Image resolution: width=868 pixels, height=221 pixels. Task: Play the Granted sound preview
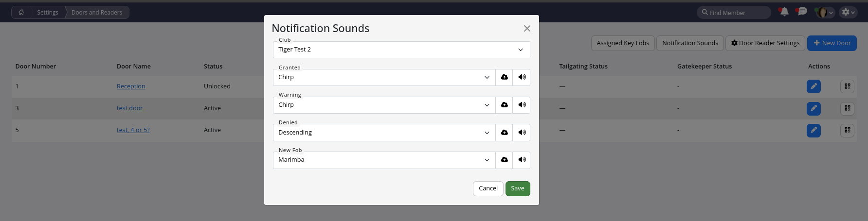pyautogui.click(x=522, y=77)
